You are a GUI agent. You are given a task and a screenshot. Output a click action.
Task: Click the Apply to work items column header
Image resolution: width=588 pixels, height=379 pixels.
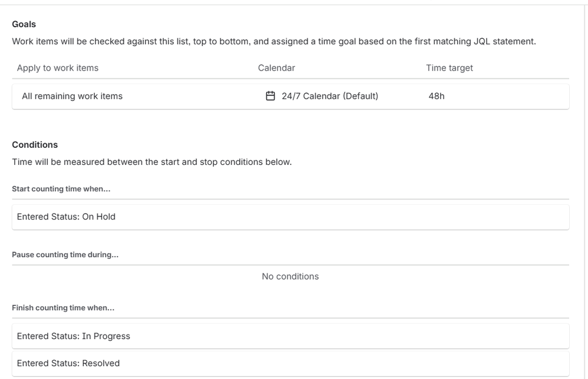click(58, 68)
